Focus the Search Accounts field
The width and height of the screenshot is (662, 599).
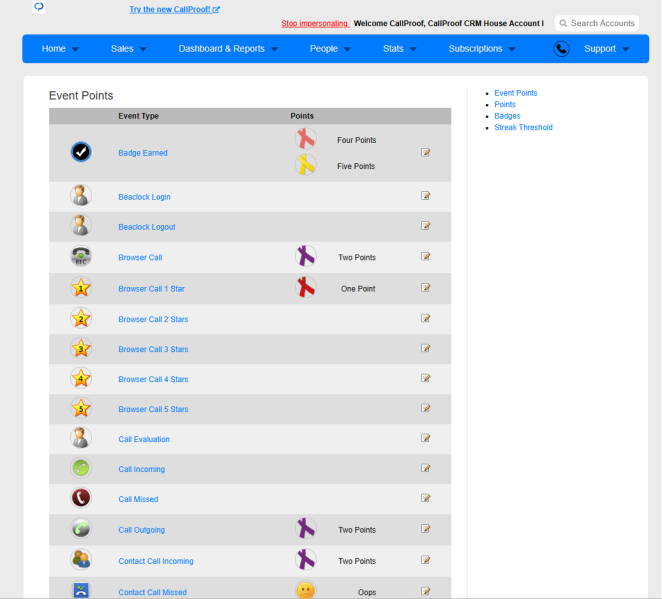pos(597,23)
